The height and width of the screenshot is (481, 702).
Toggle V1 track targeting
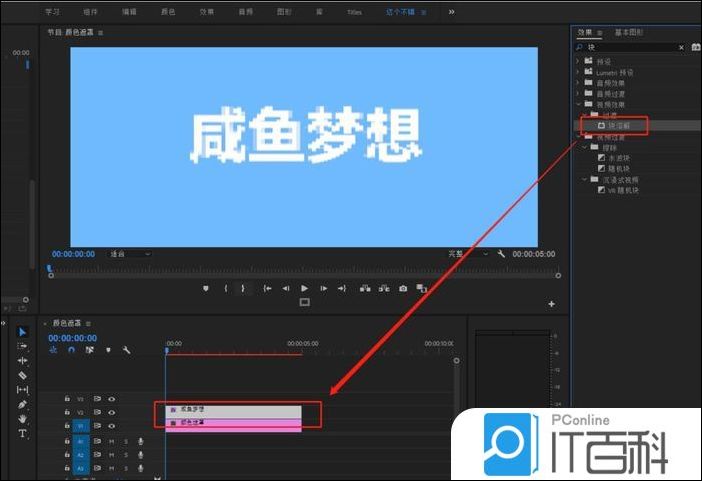pyautogui.click(x=81, y=426)
